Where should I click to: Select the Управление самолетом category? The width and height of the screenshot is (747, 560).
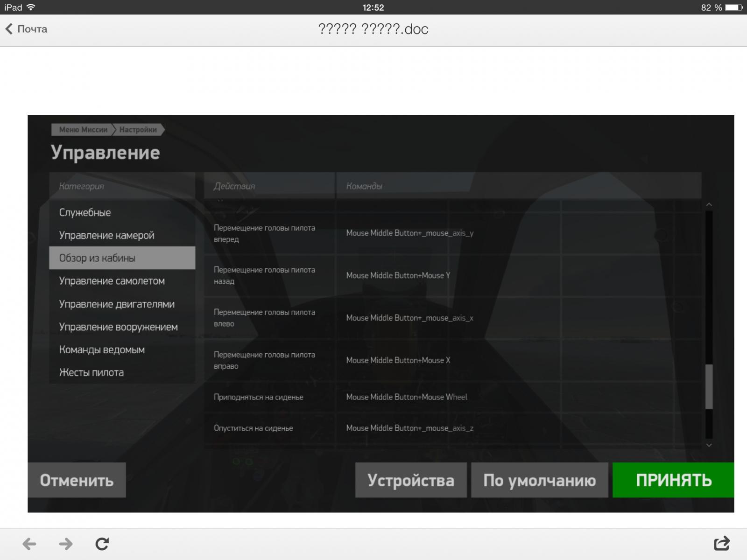click(x=122, y=281)
